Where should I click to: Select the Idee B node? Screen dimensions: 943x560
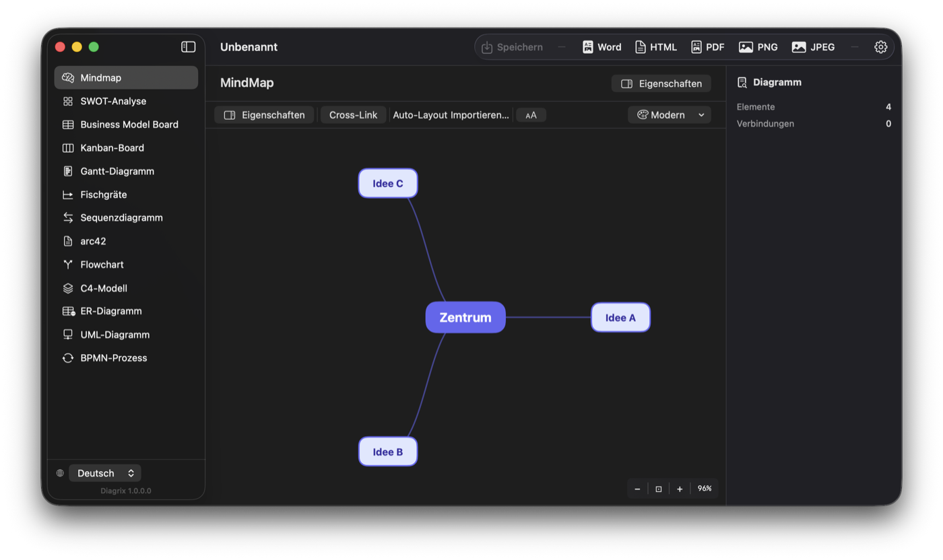[x=388, y=452]
